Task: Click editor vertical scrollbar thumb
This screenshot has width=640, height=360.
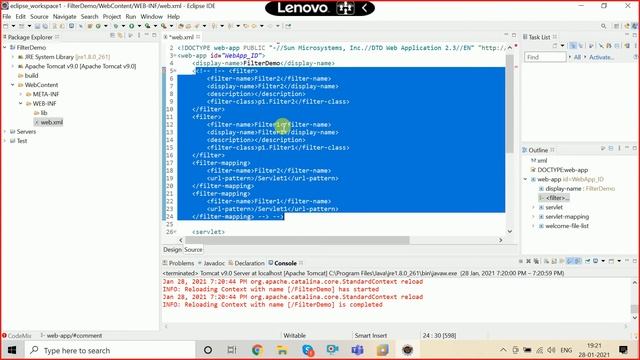Action: click(510, 104)
